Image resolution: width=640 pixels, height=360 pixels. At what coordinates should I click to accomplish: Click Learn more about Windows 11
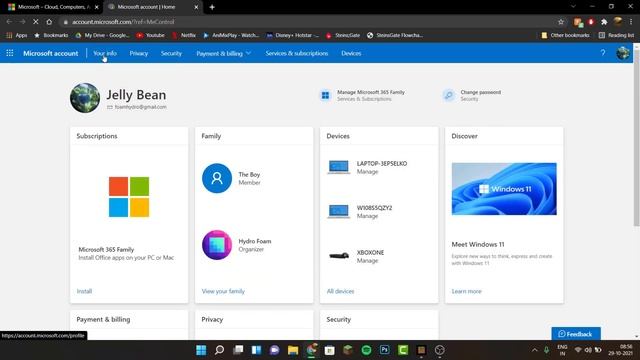467,291
